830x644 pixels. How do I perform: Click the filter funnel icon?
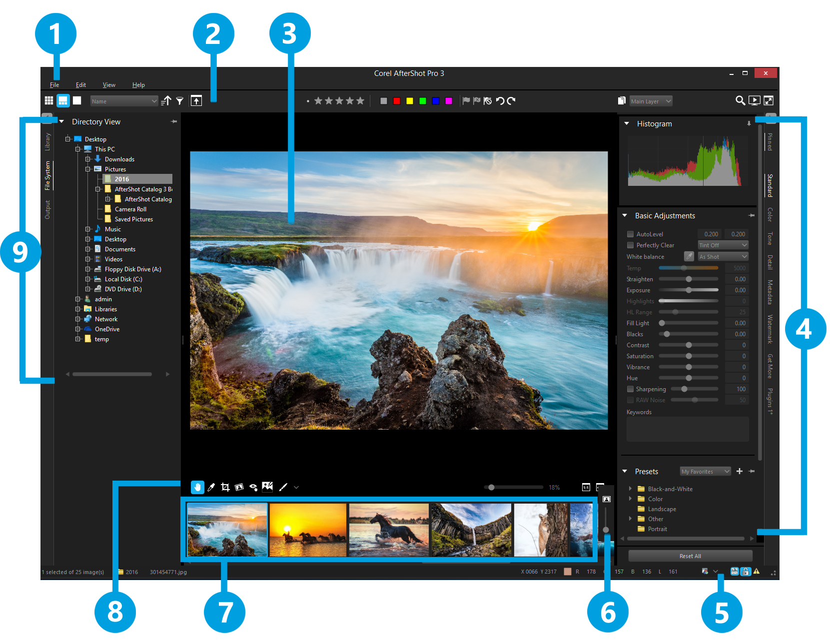pyautogui.click(x=180, y=101)
